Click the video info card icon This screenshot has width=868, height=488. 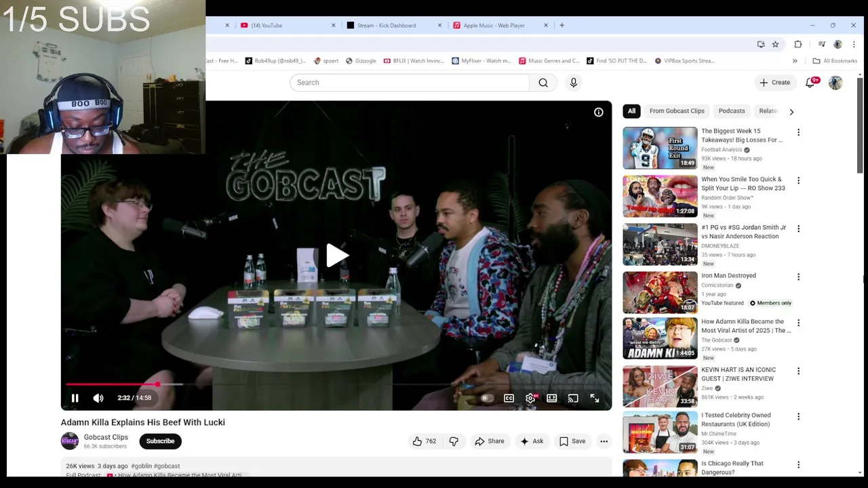(x=599, y=113)
